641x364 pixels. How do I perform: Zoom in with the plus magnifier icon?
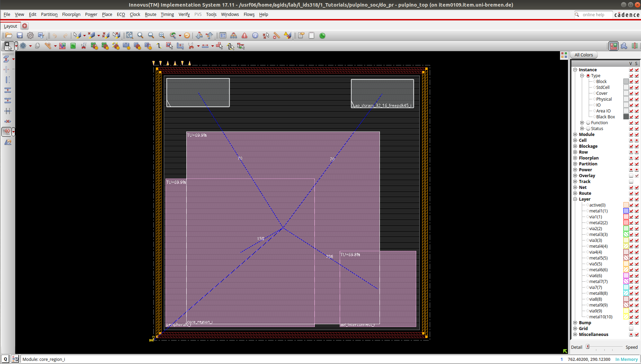click(140, 35)
